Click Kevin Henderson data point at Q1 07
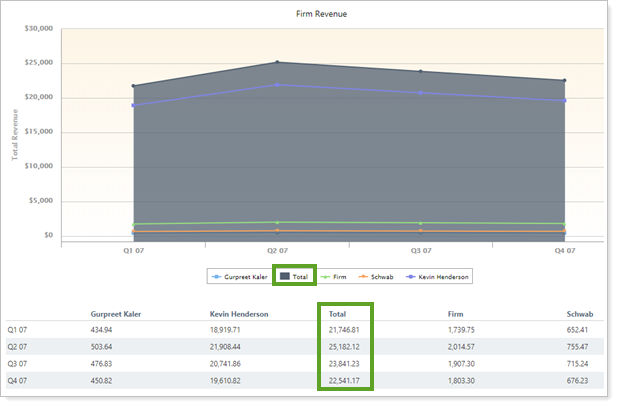The height and width of the screenshot is (406, 617). tap(133, 105)
